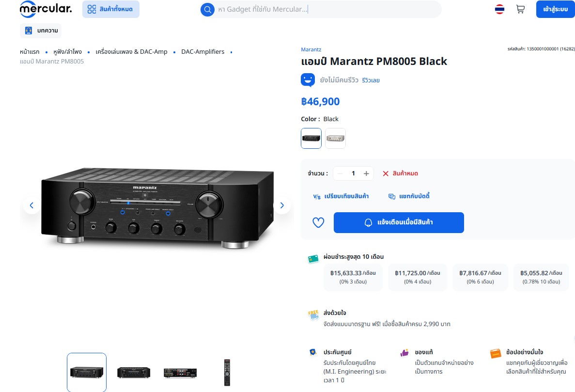Viewport: 575px width, 392px height.
Task: Select the Black color option
Action: click(311, 138)
